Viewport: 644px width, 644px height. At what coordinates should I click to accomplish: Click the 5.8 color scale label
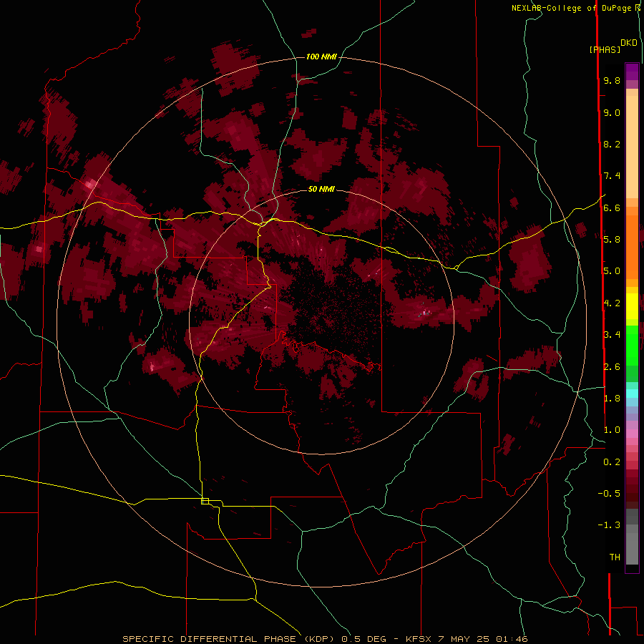pos(612,240)
